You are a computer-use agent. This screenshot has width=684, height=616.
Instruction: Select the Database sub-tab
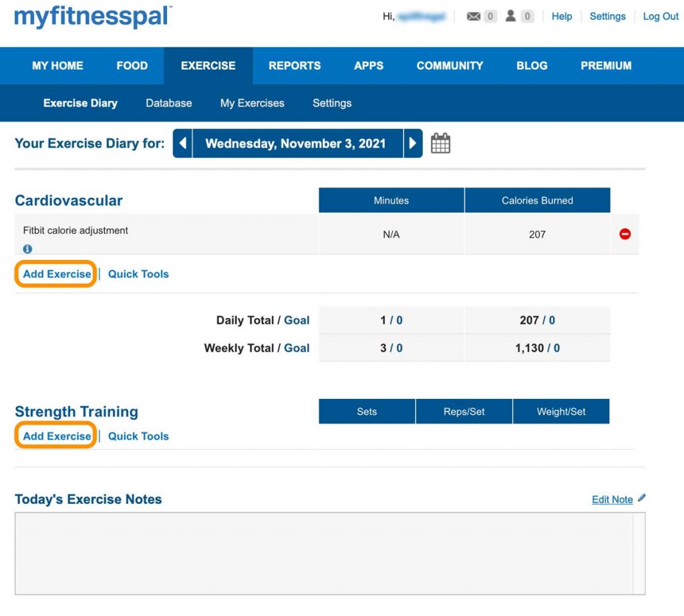[x=169, y=103]
